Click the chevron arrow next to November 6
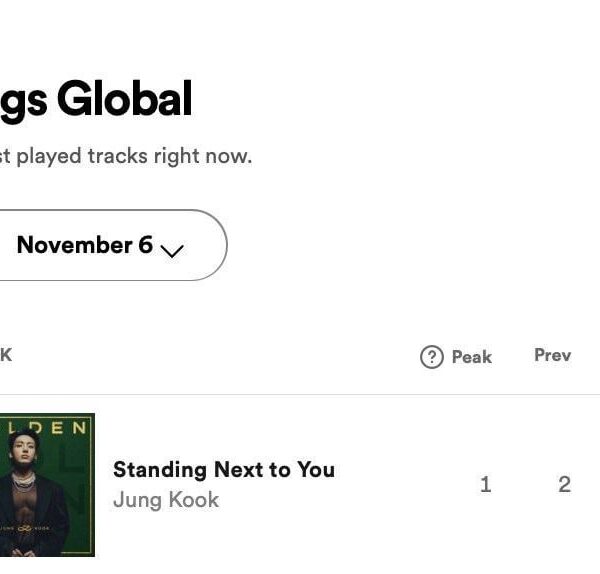Viewport: 600px width, 574px height. click(x=172, y=249)
